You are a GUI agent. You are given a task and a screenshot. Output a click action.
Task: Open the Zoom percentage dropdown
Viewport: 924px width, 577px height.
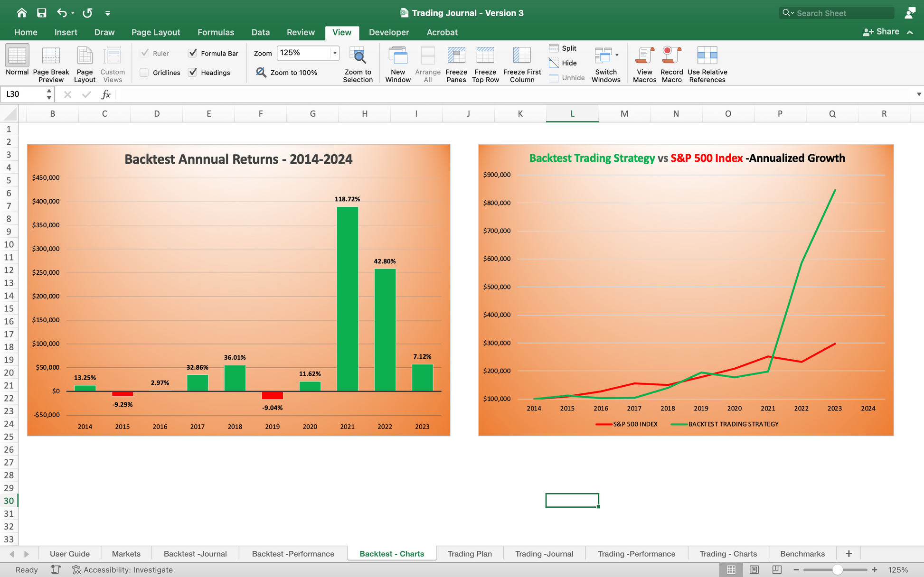click(x=335, y=53)
